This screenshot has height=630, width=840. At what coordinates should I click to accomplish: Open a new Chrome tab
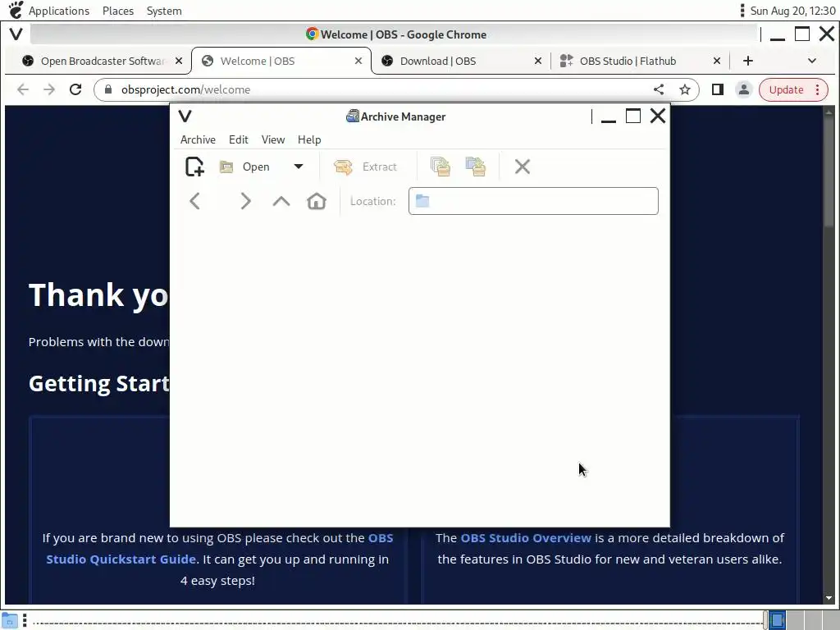click(748, 61)
